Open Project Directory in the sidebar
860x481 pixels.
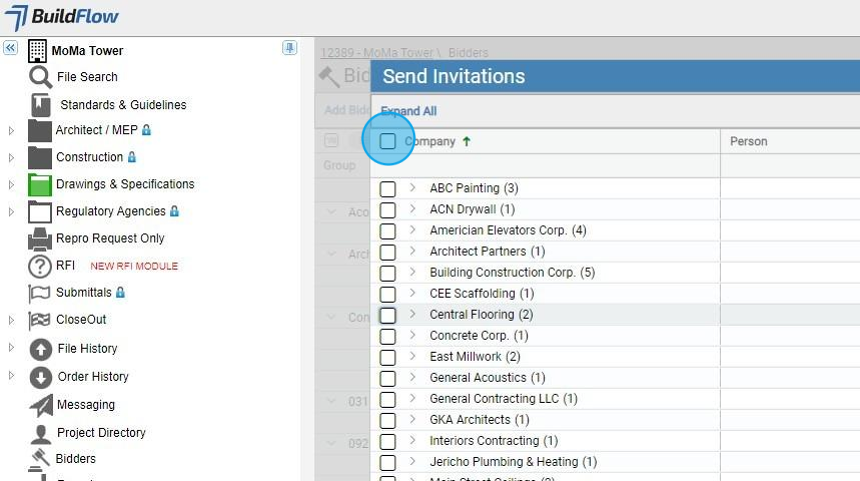[x=101, y=433]
